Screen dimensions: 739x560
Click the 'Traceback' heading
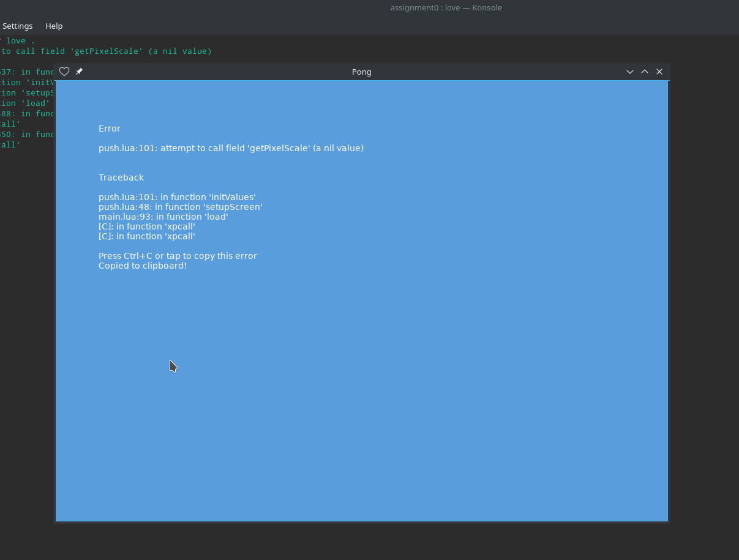pos(121,177)
